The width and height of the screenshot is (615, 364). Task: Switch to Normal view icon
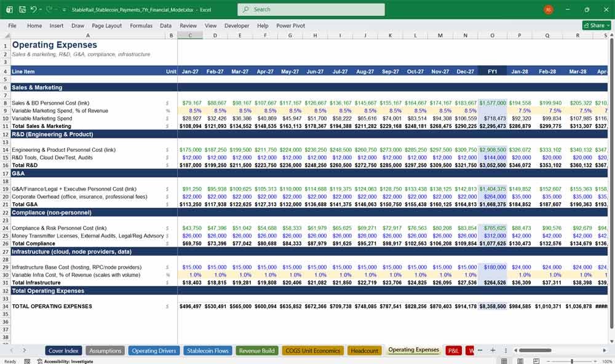[x=504, y=361]
